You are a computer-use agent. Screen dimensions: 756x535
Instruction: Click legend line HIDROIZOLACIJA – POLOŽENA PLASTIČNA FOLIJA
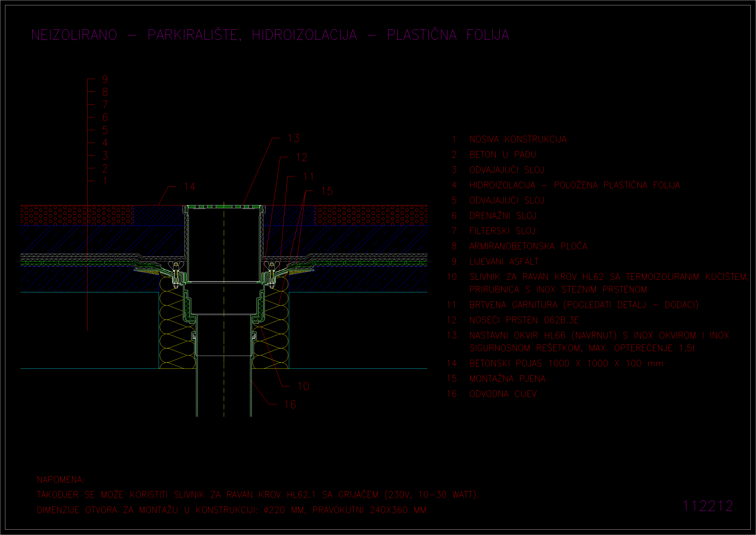coord(575,185)
